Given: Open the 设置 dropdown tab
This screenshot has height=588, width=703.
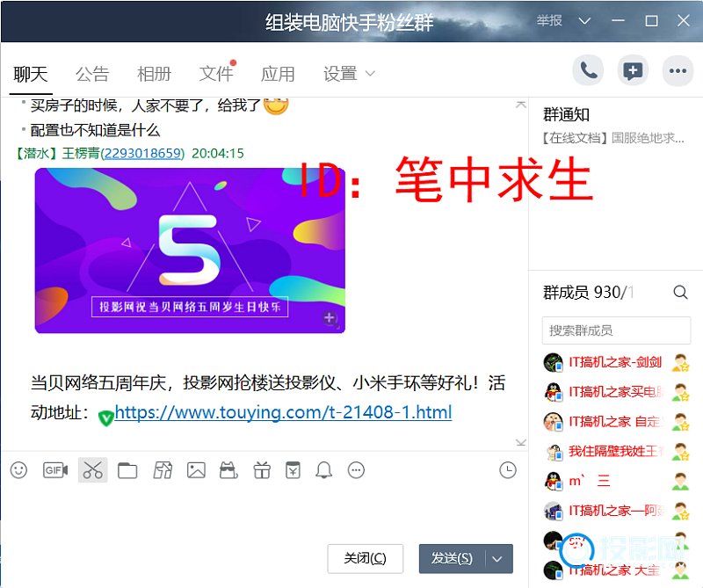Looking at the screenshot, I should coord(349,74).
